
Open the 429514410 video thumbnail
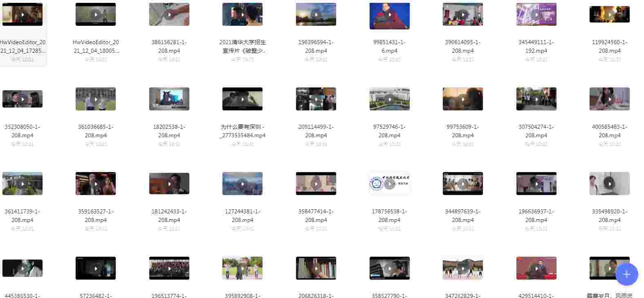pyautogui.click(x=536, y=268)
